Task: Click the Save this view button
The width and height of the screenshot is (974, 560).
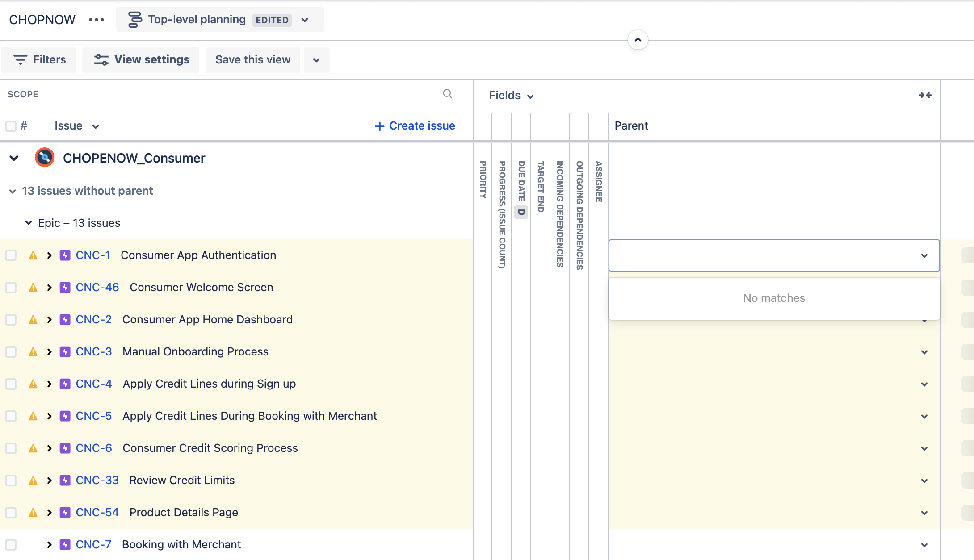Action: [252, 59]
